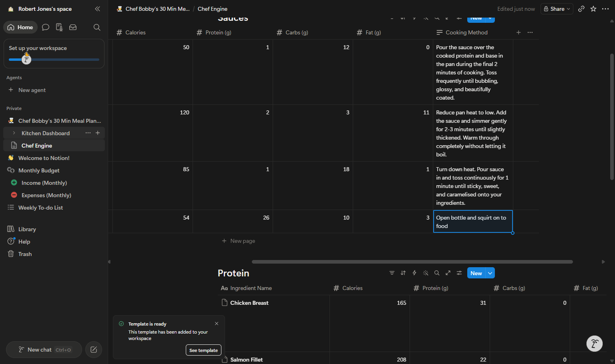Open the Protein database full page with the expand icon
This screenshot has height=364, width=615.
point(448,273)
